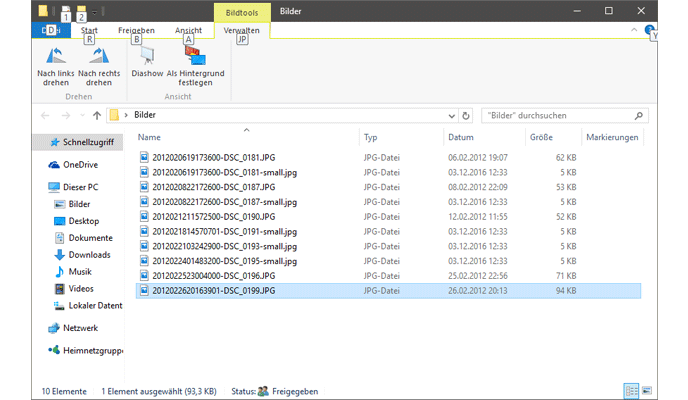
Task: Open the Ansicht ribbon tab
Action: tap(188, 31)
